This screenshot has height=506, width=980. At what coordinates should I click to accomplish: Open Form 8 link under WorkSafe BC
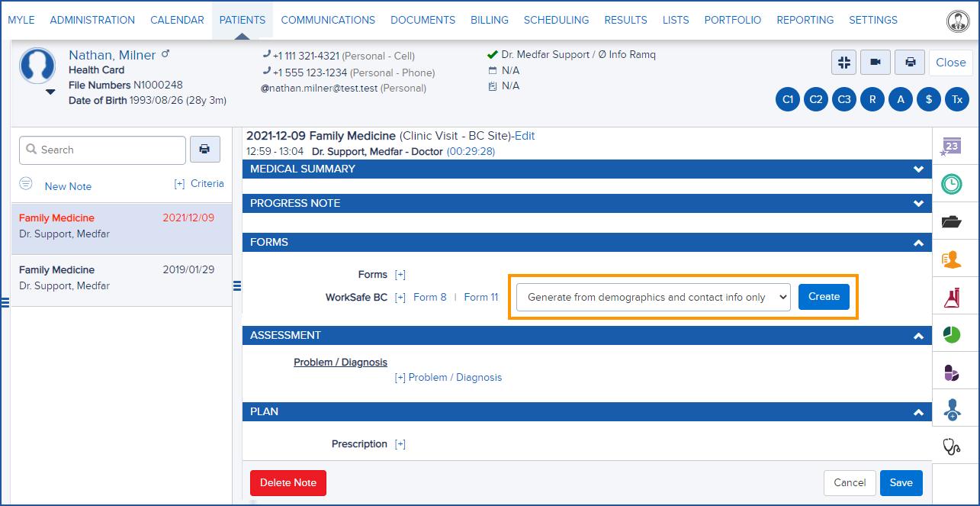point(429,297)
